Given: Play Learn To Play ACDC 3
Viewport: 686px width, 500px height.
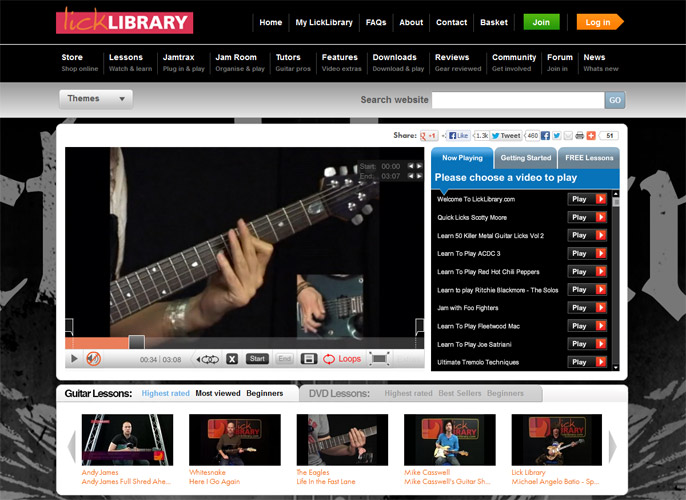Looking at the screenshot, I should (x=587, y=253).
